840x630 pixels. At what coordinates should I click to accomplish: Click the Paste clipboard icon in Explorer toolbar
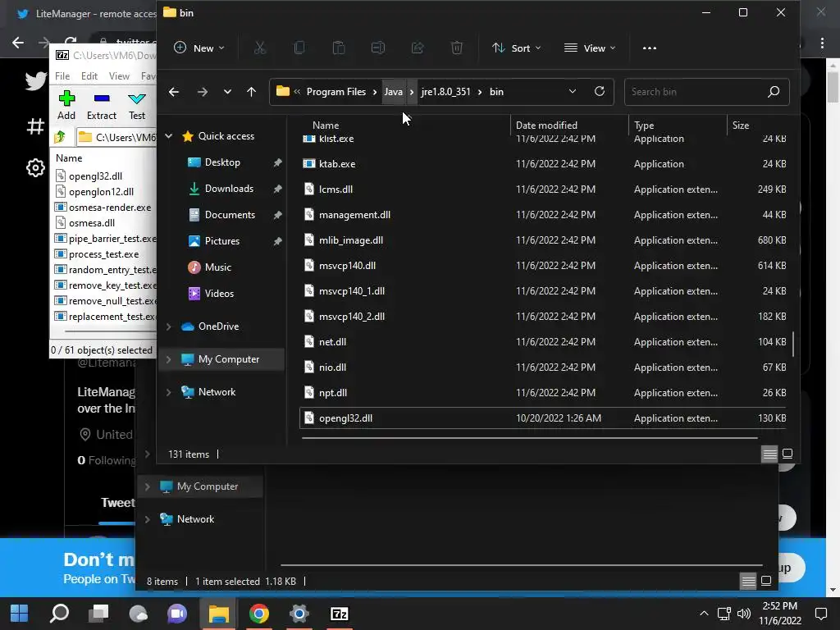pos(339,48)
